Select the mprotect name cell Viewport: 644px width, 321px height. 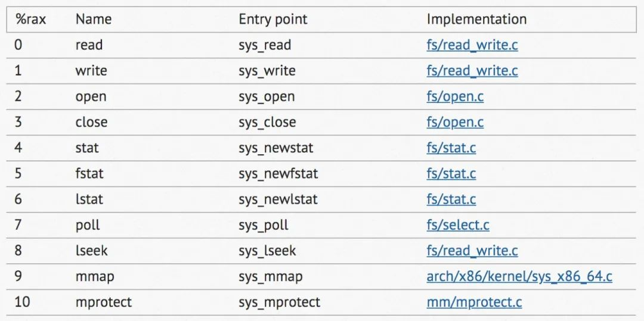click(x=103, y=302)
